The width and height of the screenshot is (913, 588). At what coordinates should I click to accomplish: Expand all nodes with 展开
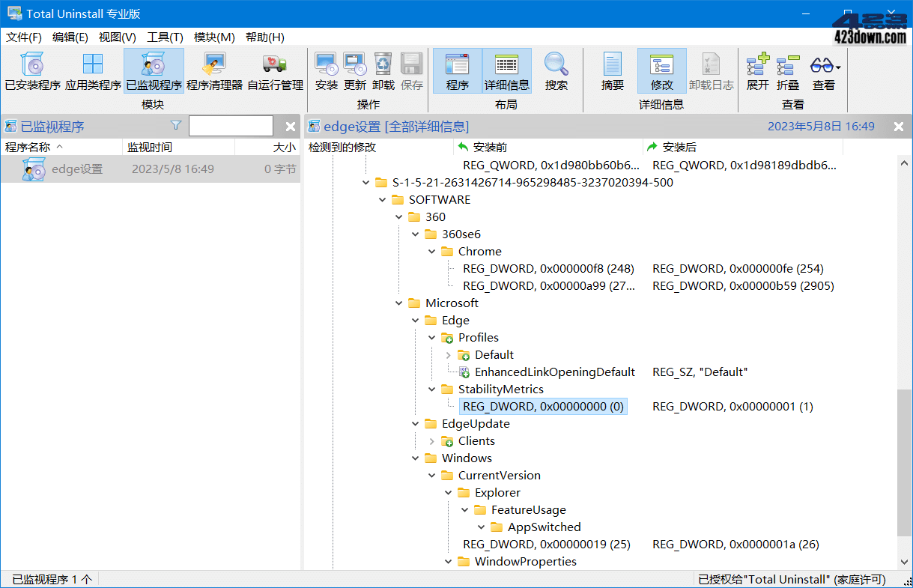[x=757, y=72]
